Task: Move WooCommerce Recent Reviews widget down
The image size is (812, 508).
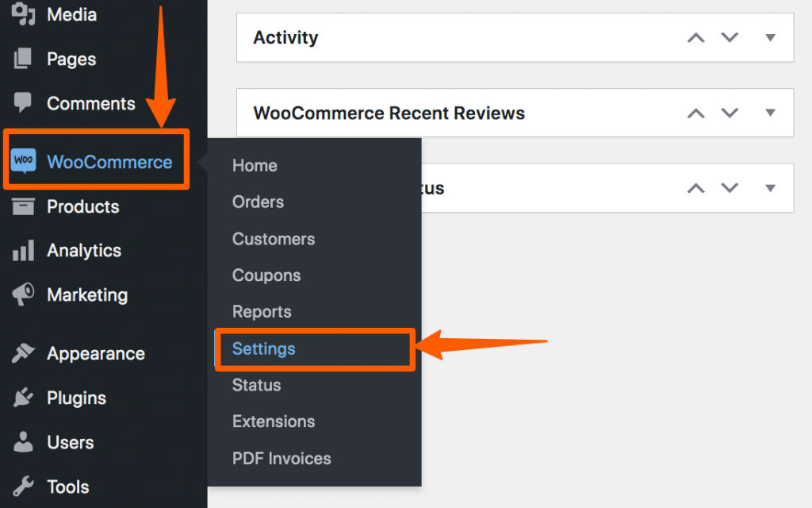Action: tap(730, 113)
